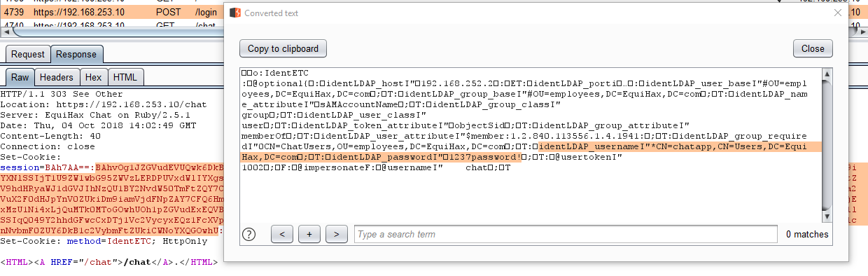
Task: Switch to the Request tab
Action: tap(28, 55)
